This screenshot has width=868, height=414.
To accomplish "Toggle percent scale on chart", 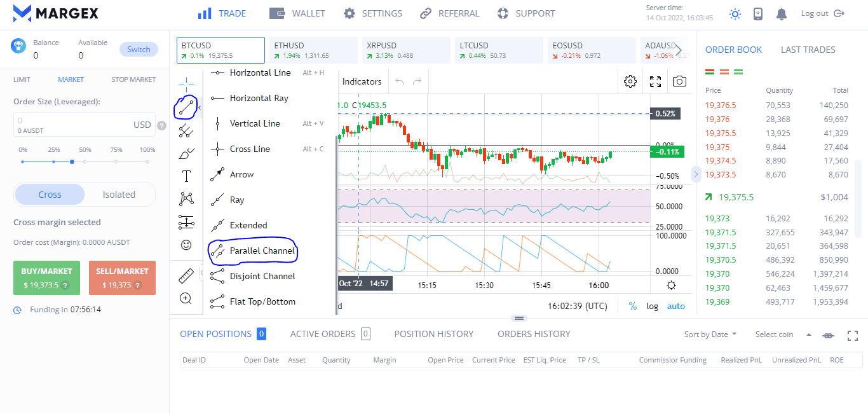I will tap(633, 306).
